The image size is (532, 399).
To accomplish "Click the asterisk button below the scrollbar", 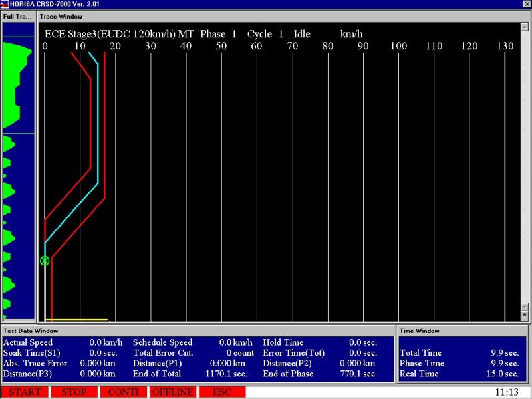I will point(525,315).
